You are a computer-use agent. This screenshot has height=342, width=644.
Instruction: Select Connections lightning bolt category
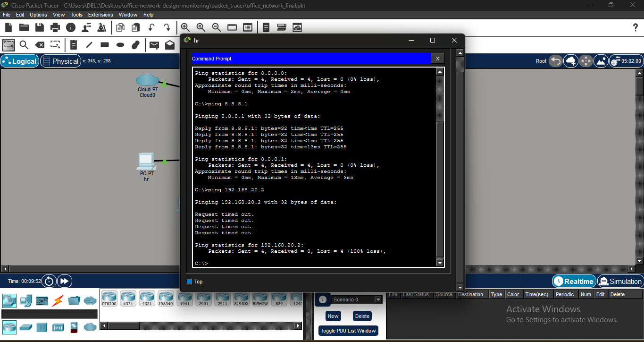59,300
